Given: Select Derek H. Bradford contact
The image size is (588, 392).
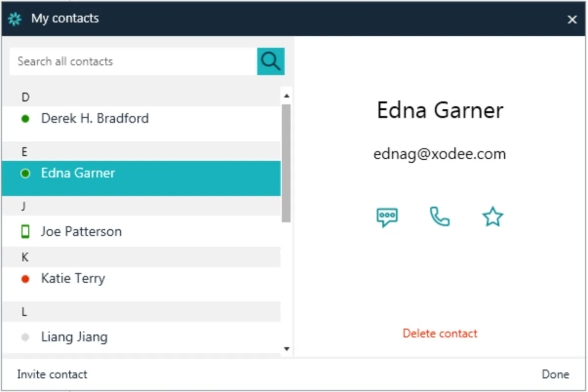Looking at the screenshot, I should pyautogui.click(x=95, y=119).
